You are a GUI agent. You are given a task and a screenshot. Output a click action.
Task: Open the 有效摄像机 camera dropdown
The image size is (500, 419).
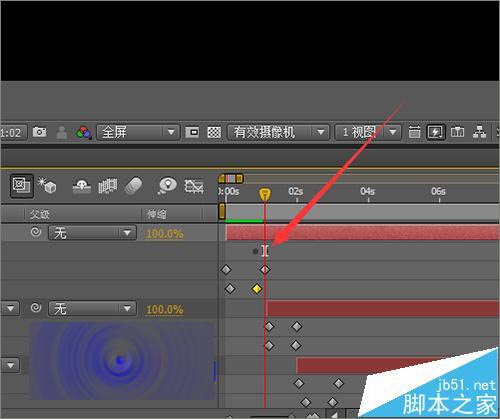point(278,132)
